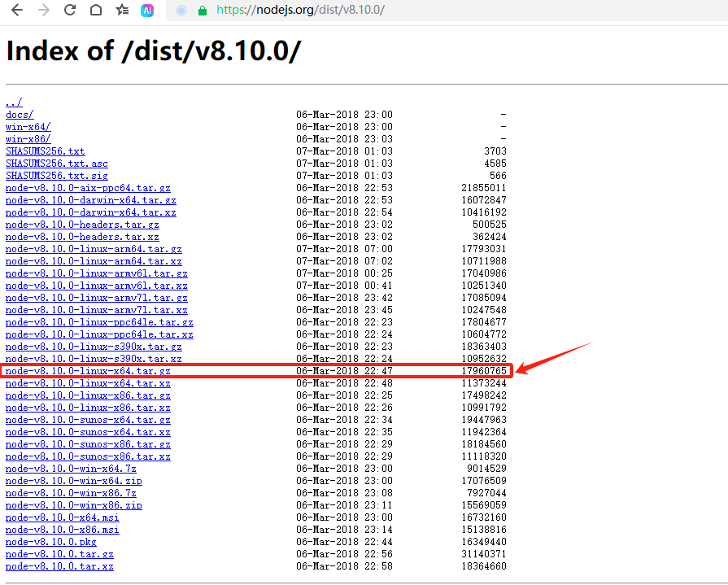Download node-v8.10.0-linux-ppc64le.tar.gz
The width and height of the screenshot is (728, 585).
(x=99, y=321)
